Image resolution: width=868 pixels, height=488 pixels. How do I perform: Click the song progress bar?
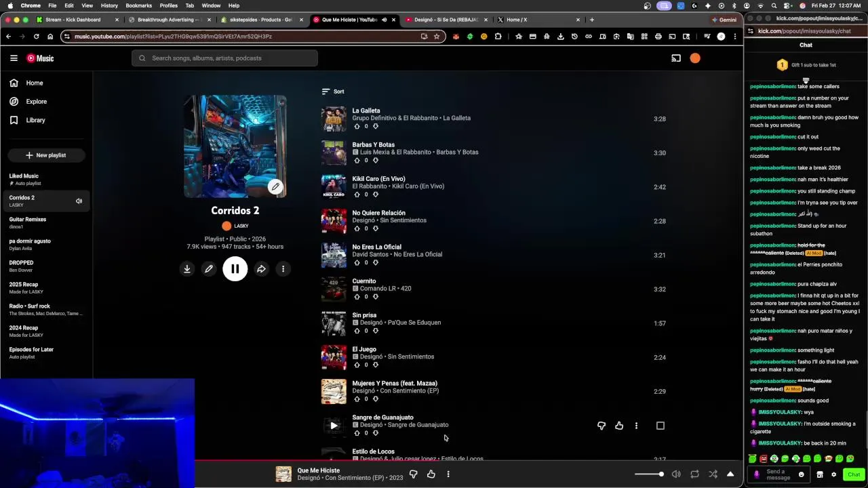tap(469, 461)
